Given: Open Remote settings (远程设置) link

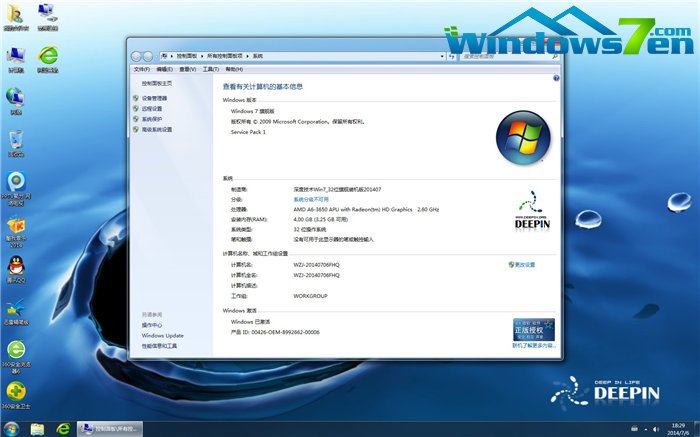Looking at the screenshot, I should click(152, 109).
